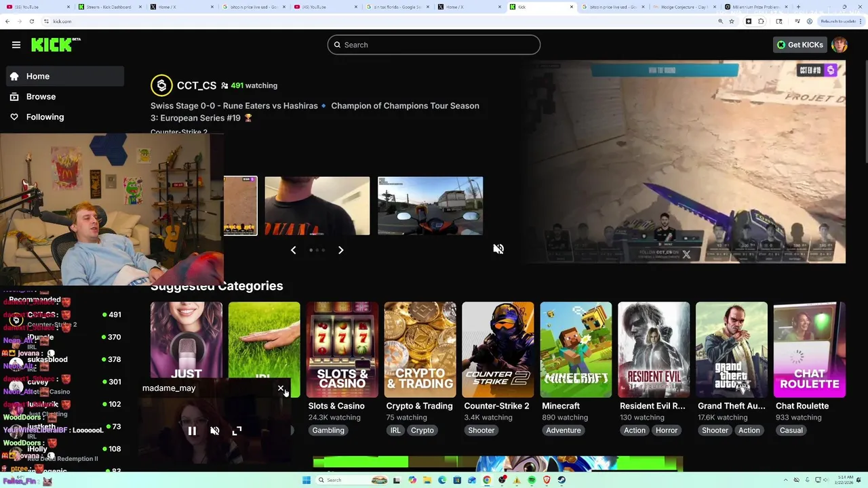Click the Slots & Casino title link
868x488 pixels.
click(336, 406)
